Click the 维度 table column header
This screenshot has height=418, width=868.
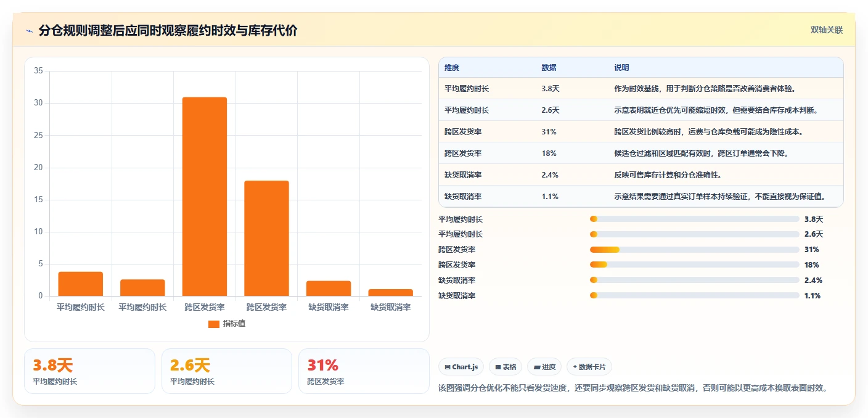pos(452,68)
